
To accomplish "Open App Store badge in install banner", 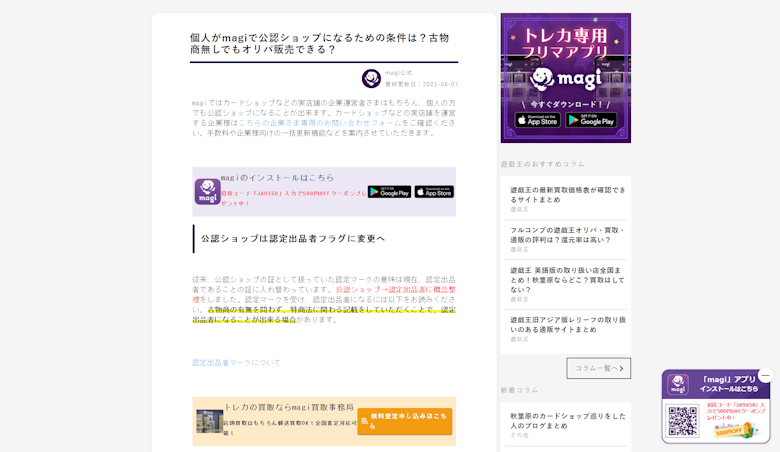I will [x=434, y=192].
